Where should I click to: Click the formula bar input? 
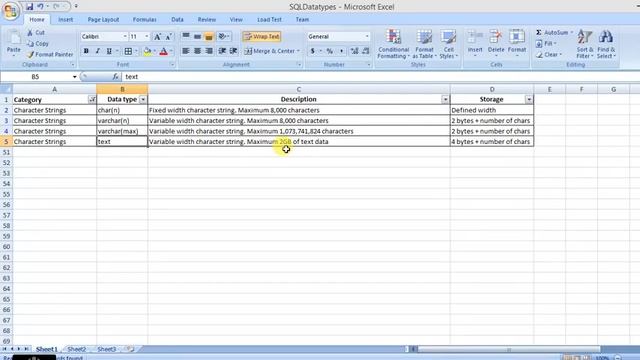pyautogui.click(x=380, y=77)
